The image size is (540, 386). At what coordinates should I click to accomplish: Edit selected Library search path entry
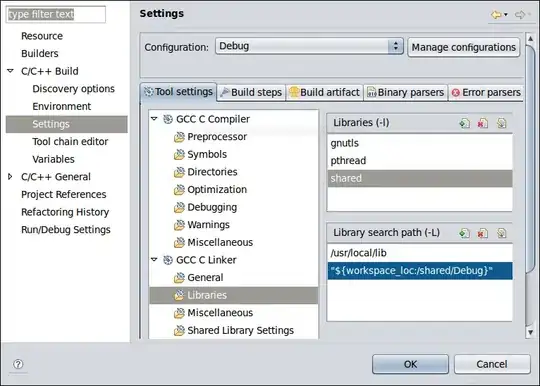[x=501, y=233]
